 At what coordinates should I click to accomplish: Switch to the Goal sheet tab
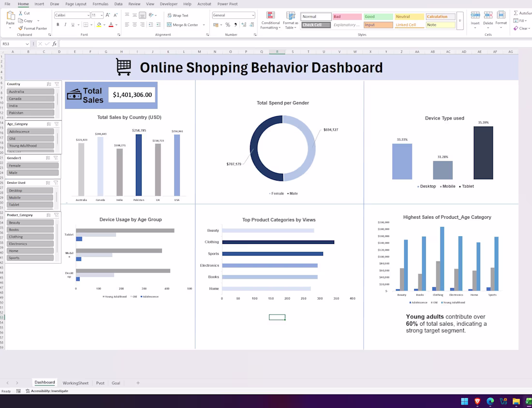tap(116, 383)
